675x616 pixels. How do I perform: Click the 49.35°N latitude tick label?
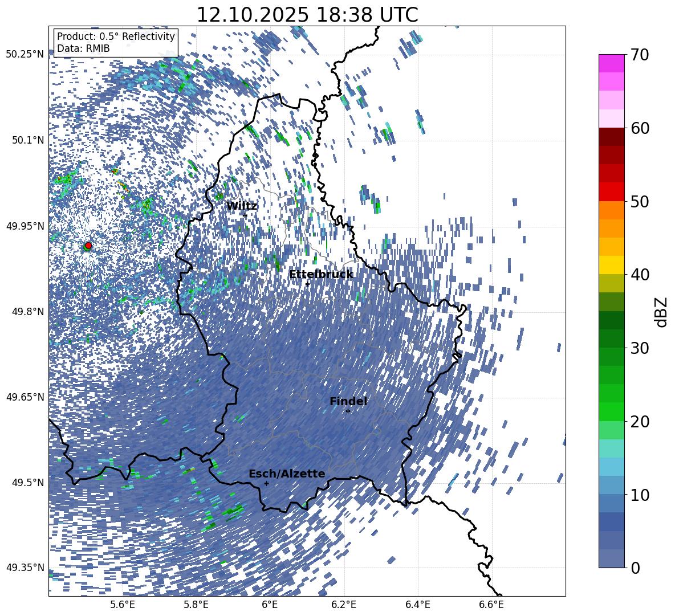[25, 568]
